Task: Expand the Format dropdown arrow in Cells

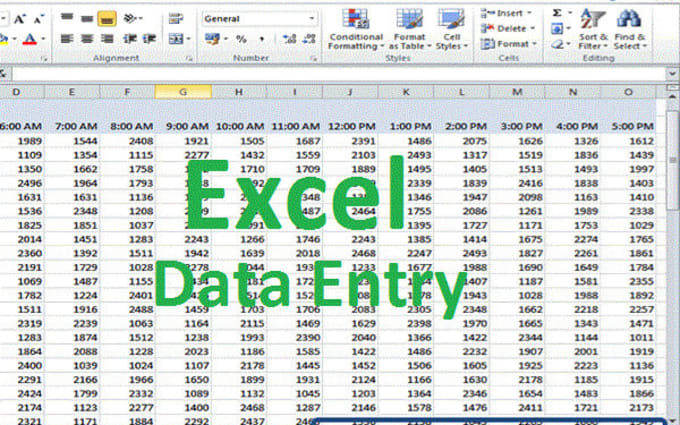Action: click(534, 44)
